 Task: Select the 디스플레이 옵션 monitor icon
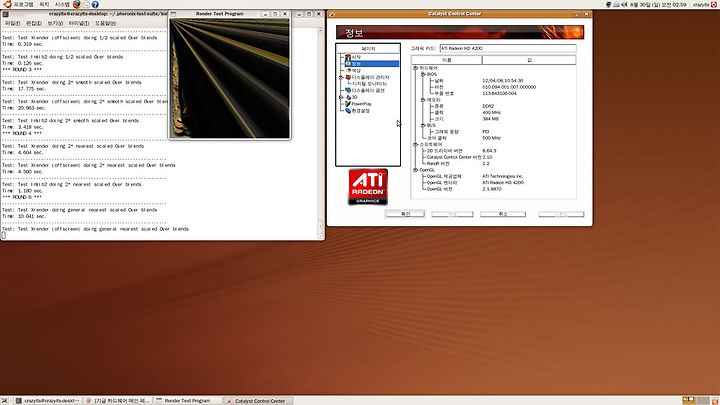(x=348, y=90)
